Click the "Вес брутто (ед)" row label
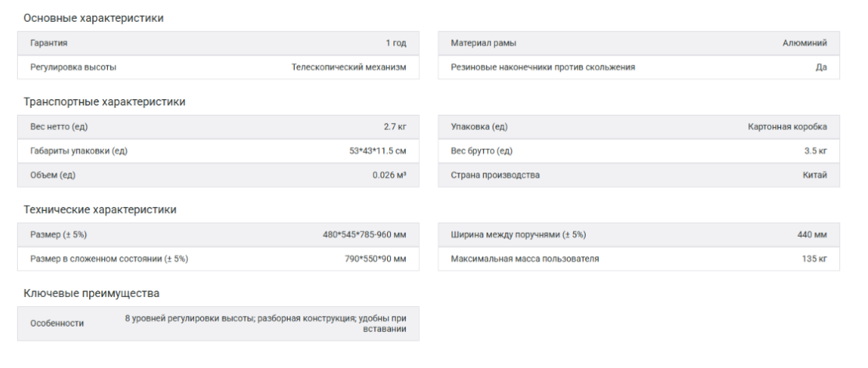The image size is (868, 368). [482, 151]
